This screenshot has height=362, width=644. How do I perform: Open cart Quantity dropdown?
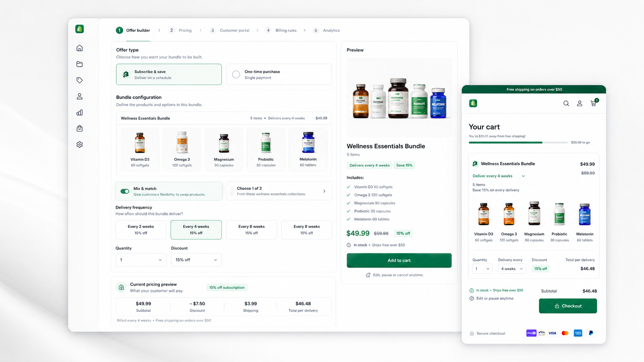coord(482,269)
